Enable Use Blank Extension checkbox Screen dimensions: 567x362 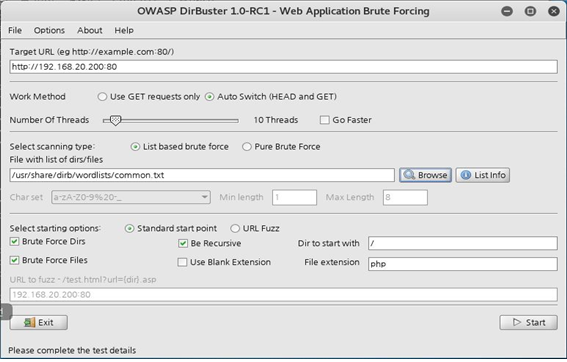[x=182, y=262]
